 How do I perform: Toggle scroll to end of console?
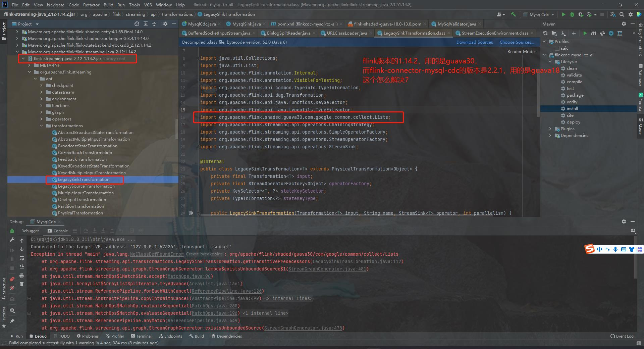pos(22,267)
